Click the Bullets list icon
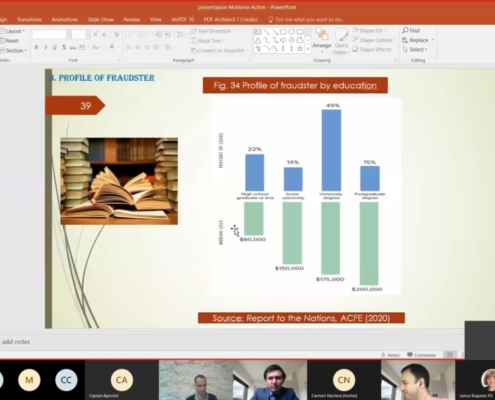 pyautogui.click(x=129, y=34)
